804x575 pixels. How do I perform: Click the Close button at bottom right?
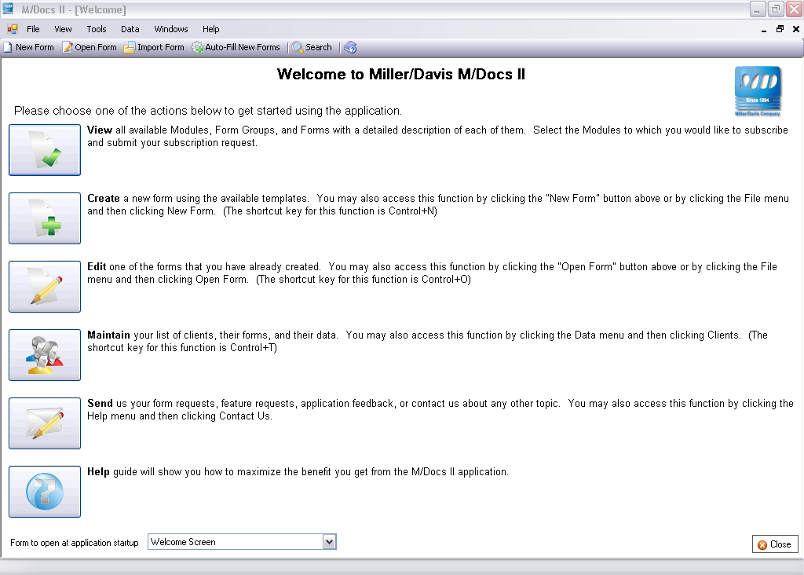(x=775, y=544)
